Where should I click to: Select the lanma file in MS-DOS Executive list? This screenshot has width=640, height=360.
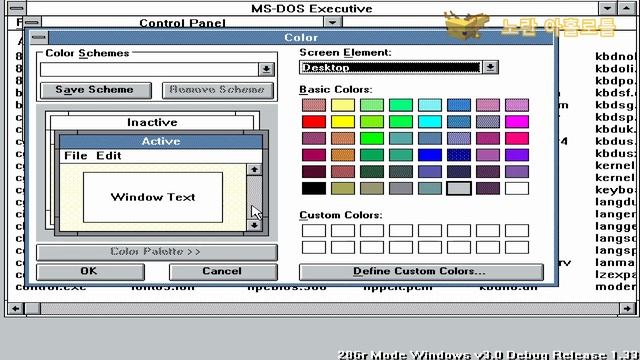tap(615, 262)
